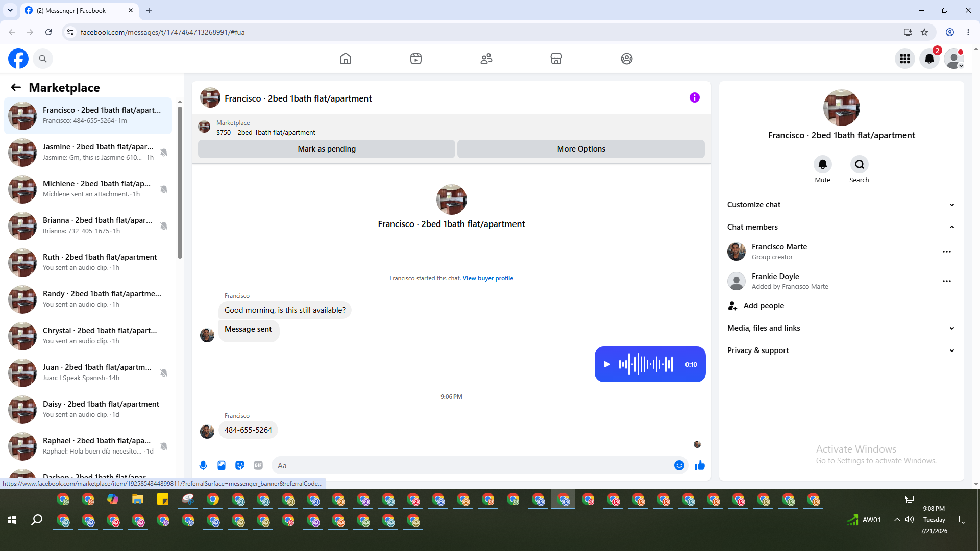The width and height of the screenshot is (980, 551).
Task: Open the Chrystal conversation in the list
Action: click(88, 336)
